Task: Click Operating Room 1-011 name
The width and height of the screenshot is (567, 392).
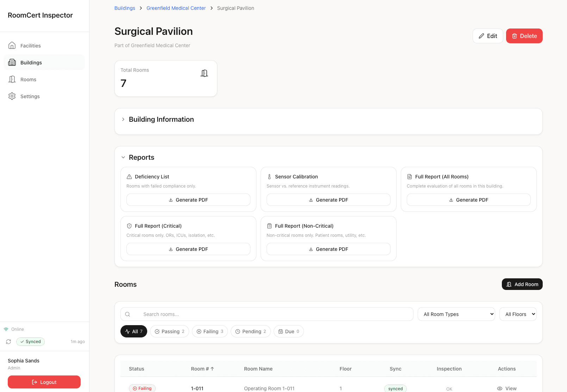Action: click(269, 388)
